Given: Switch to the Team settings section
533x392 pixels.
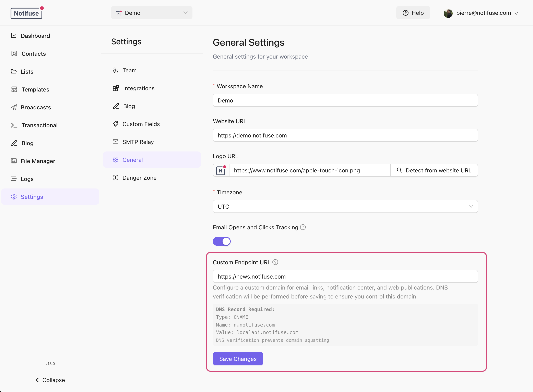Looking at the screenshot, I should (129, 70).
